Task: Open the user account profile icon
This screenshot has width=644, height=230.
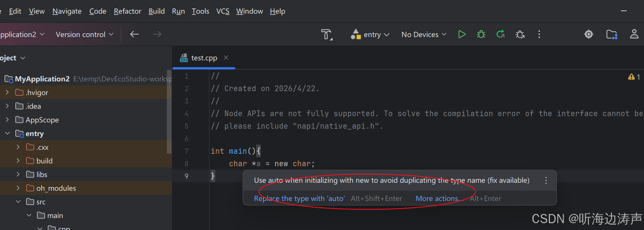Action: (x=634, y=34)
